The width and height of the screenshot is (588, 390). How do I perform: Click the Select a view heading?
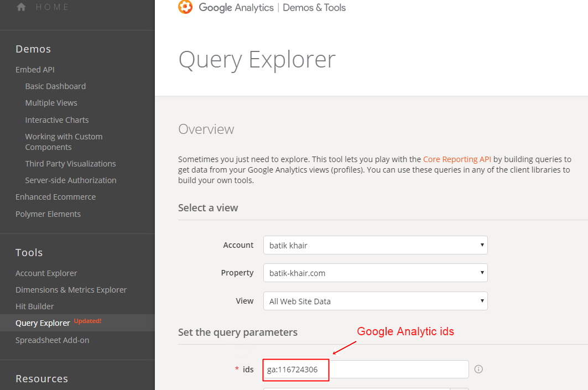pyautogui.click(x=208, y=208)
